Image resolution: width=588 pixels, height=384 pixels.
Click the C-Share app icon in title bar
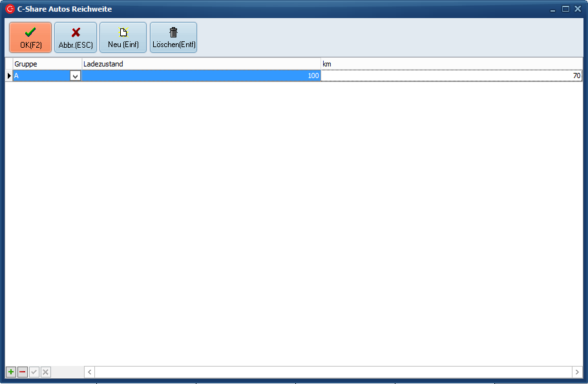tap(10, 9)
